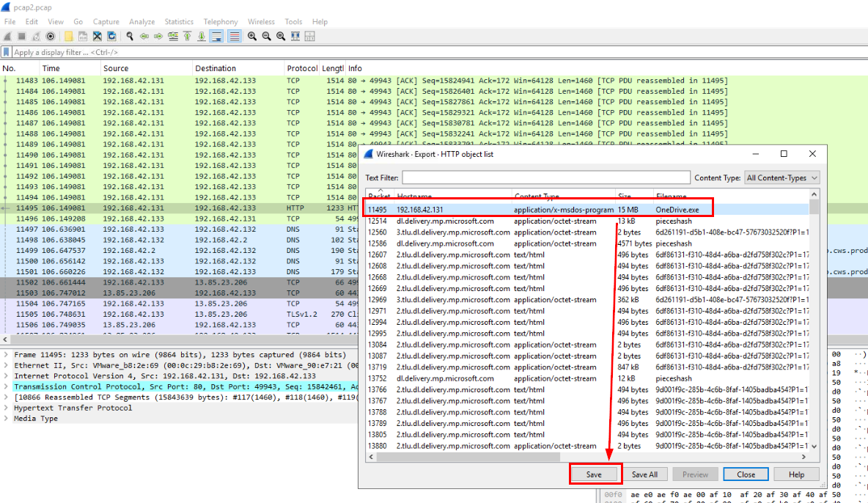This screenshot has height=503, width=868.
Task: Click the capture options gear icon
Action: tap(51, 36)
